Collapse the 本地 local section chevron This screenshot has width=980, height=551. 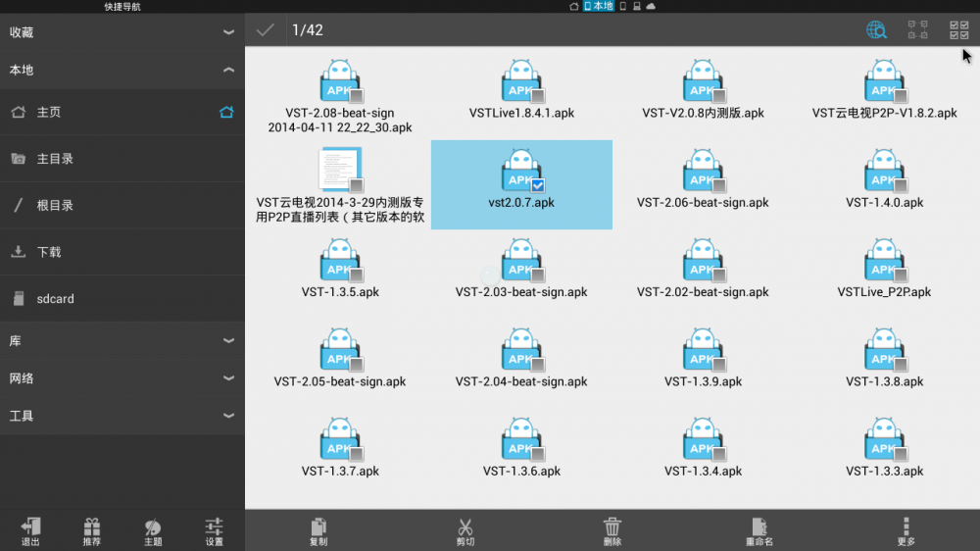228,70
